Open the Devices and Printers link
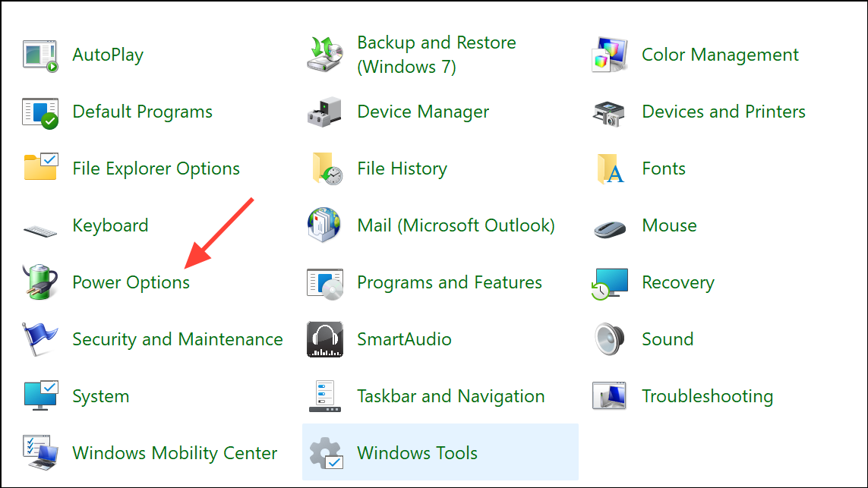Viewport: 868px width, 488px height. point(723,112)
